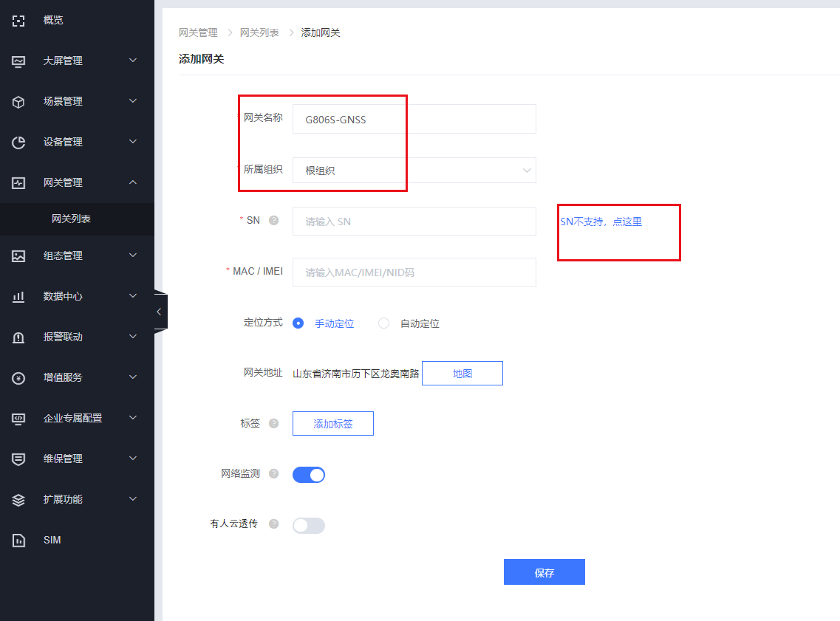840x621 pixels.
Task: Collapse the sidebar with the arrow handle
Action: pos(160,312)
